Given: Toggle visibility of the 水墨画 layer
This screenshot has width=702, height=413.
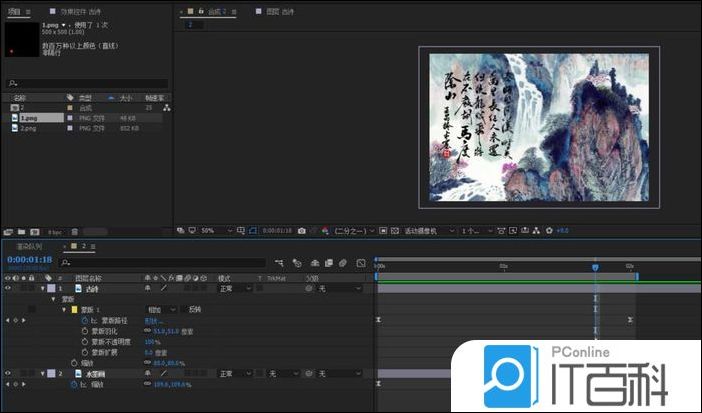Looking at the screenshot, I should 8,373.
